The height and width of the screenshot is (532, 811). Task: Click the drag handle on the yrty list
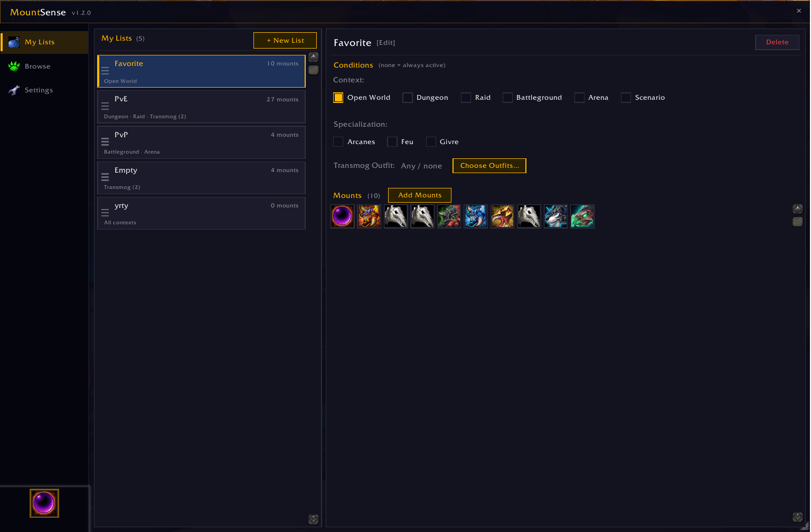(105, 212)
